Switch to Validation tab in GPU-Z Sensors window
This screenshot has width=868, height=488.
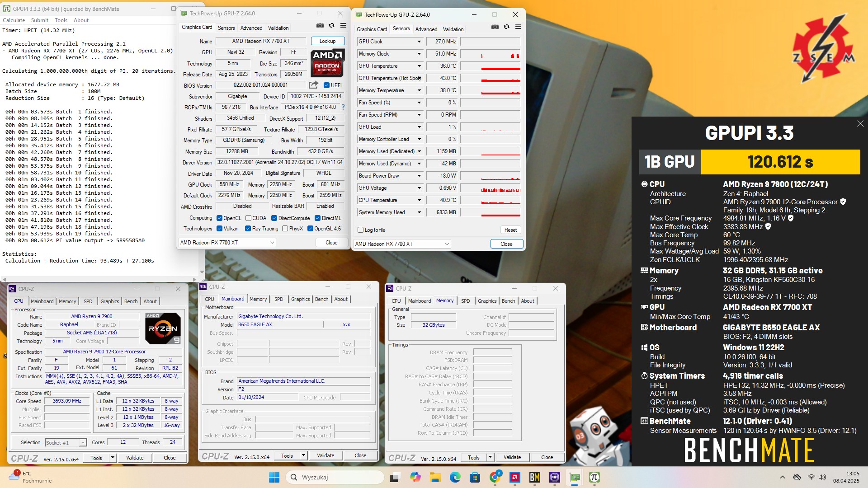coord(453,29)
